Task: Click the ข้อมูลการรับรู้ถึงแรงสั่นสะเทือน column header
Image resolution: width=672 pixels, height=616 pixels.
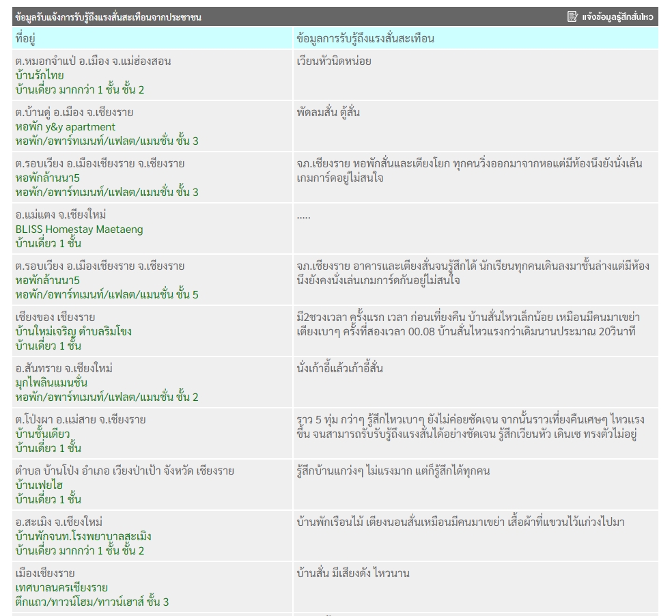Action: [x=365, y=38]
